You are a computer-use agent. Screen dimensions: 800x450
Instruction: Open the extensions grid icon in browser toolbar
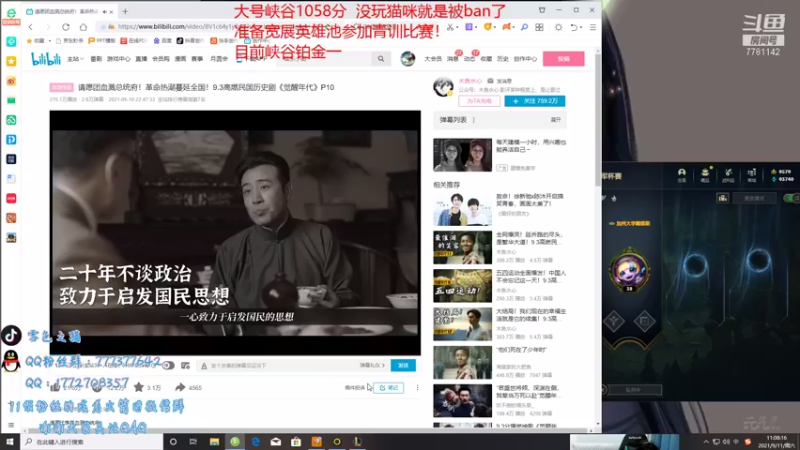[x=539, y=27]
